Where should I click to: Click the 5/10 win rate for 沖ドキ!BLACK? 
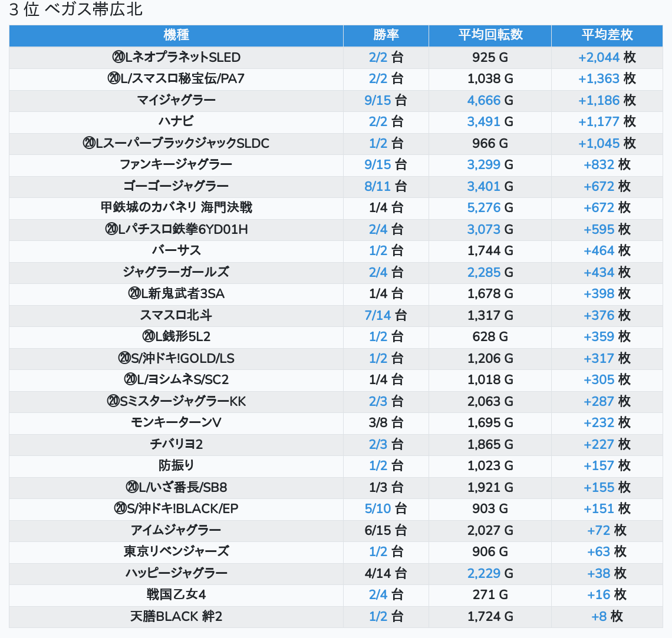[378, 509]
